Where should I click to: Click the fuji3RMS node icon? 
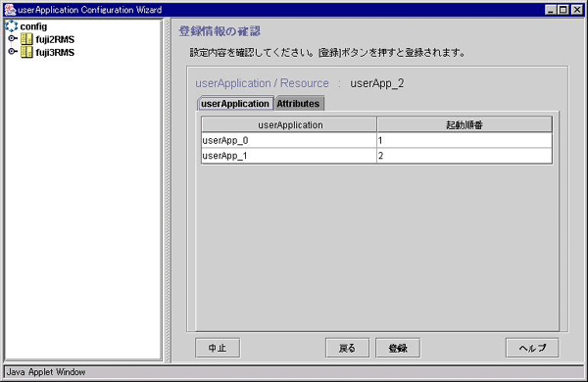pyautogui.click(x=26, y=52)
